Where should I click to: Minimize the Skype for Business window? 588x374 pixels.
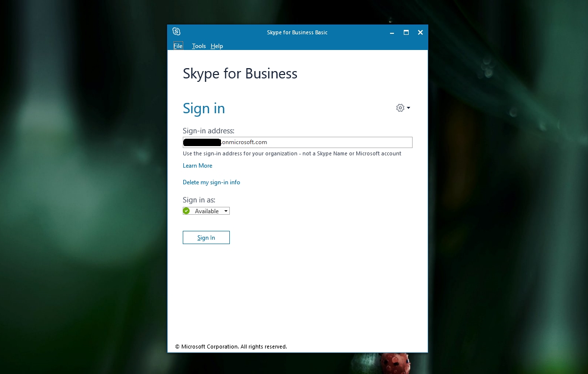(392, 32)
